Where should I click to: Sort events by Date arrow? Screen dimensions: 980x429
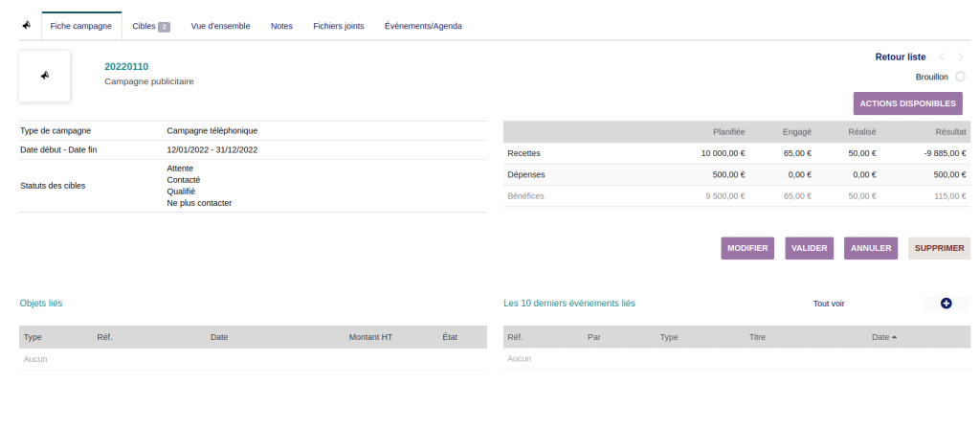(x=894, y=337)
